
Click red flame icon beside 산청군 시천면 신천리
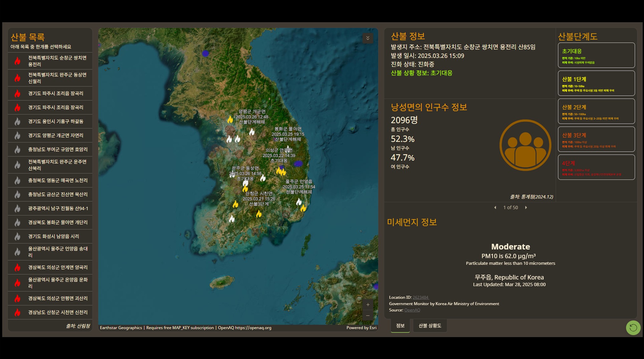(x=17, y=312)
